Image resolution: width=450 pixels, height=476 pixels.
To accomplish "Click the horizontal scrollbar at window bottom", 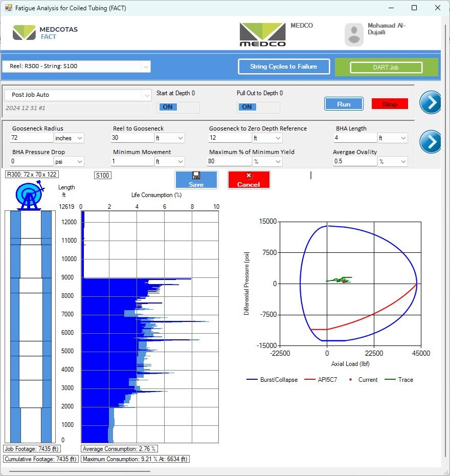I will [77, 471].
